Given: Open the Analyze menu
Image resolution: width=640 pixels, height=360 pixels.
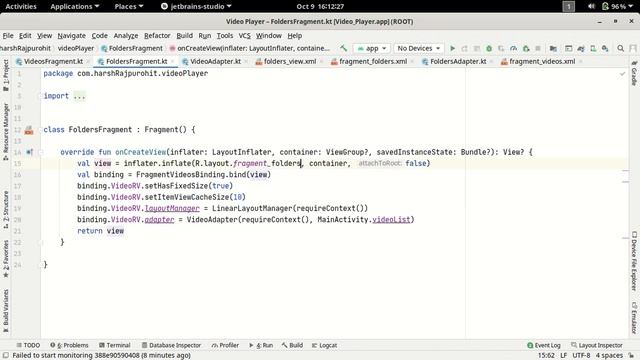Looking at the screenshot, I should 126,36.
